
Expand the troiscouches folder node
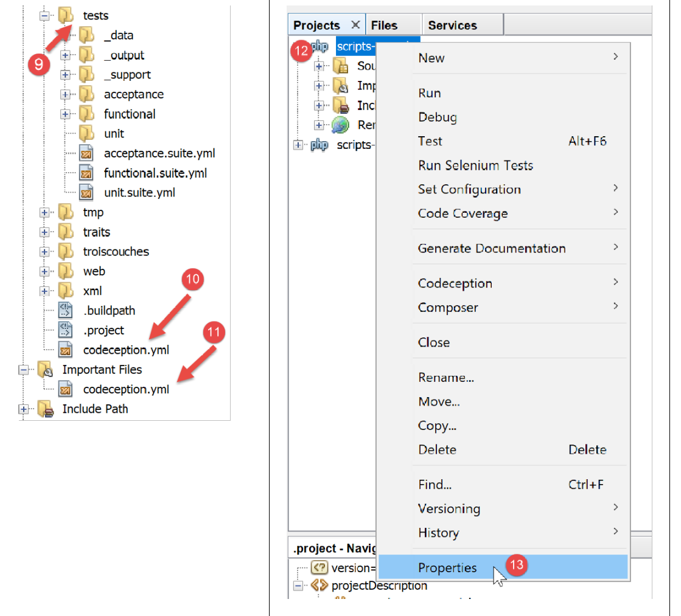44,252
